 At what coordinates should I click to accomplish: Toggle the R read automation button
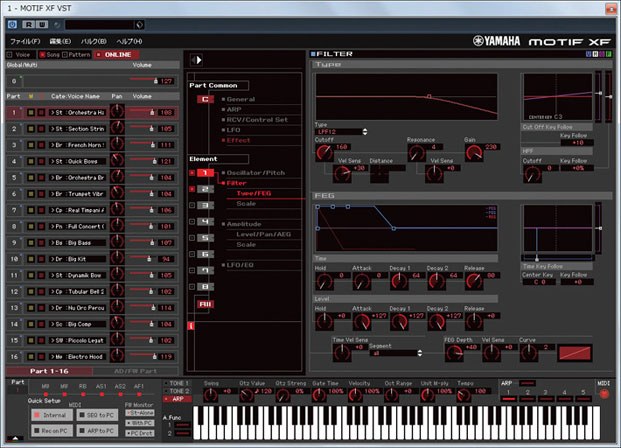28,25
